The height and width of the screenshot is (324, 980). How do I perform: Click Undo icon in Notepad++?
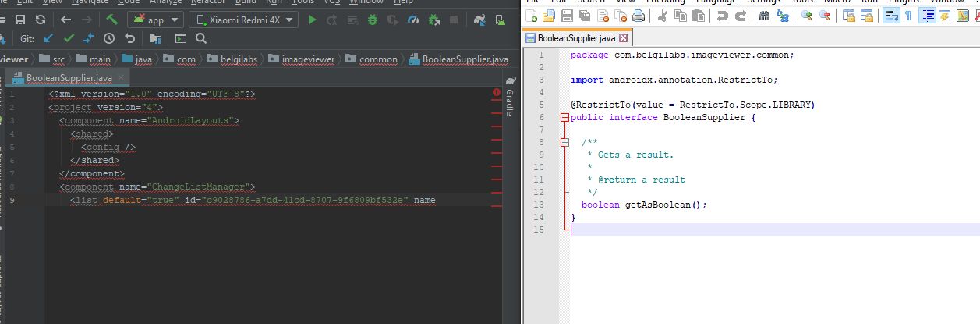coord(721,16)
